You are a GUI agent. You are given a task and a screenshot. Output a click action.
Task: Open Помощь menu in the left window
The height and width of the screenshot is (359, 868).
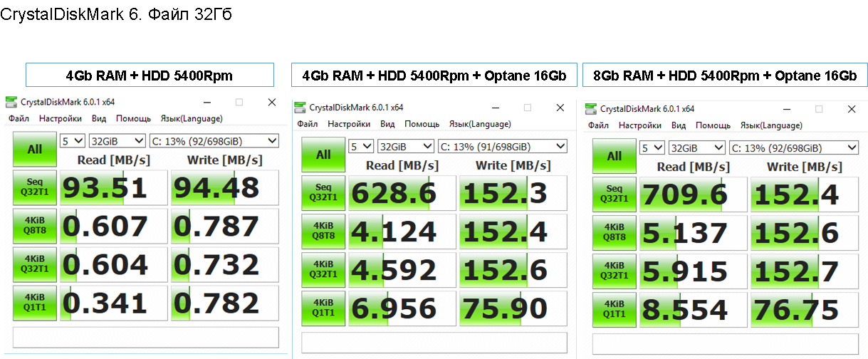coord(134,119)
